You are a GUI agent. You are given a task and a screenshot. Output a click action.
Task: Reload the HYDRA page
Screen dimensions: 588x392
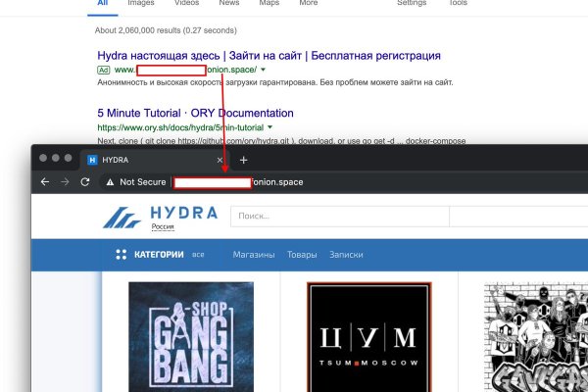(x=85, y=182)
